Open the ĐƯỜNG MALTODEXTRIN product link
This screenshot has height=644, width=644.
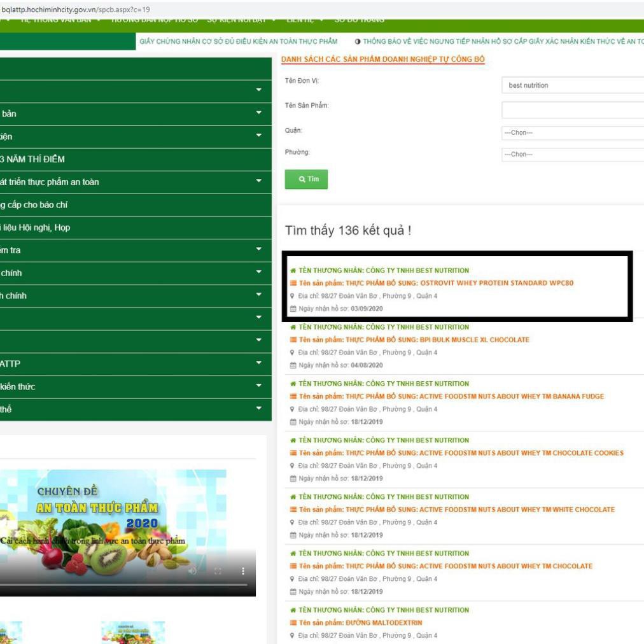pyautogui.click(x=384, y=622)
